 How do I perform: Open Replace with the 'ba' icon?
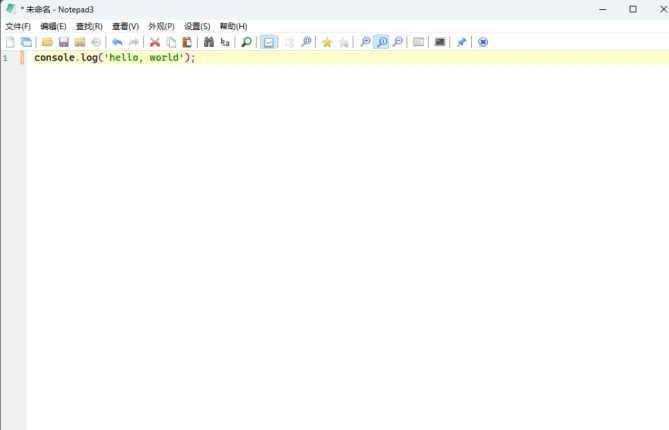click(x=225, y=42)
